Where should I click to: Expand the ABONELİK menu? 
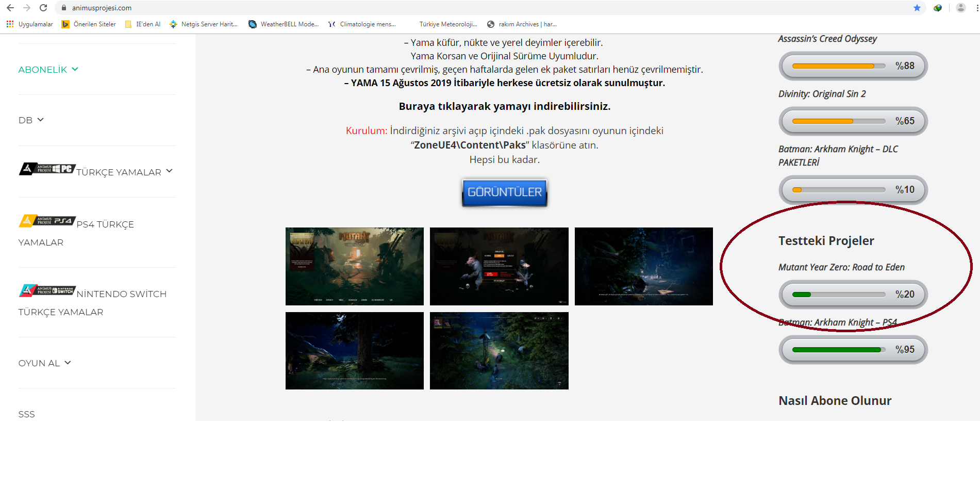tap(48, 70)
